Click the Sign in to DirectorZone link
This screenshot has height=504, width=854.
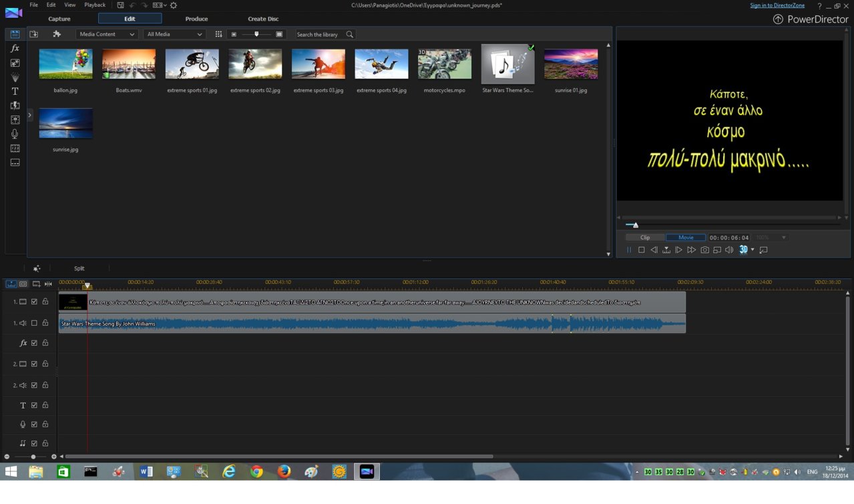point(777,5)
